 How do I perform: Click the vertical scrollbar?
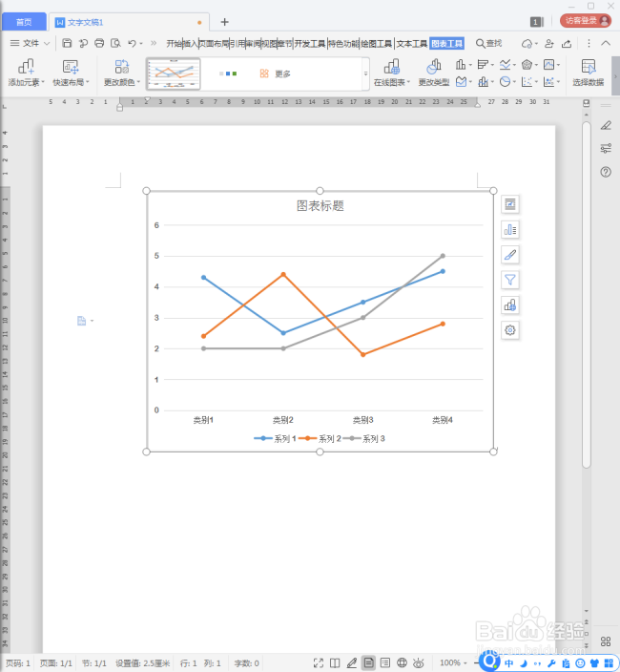tap(587, 296)
